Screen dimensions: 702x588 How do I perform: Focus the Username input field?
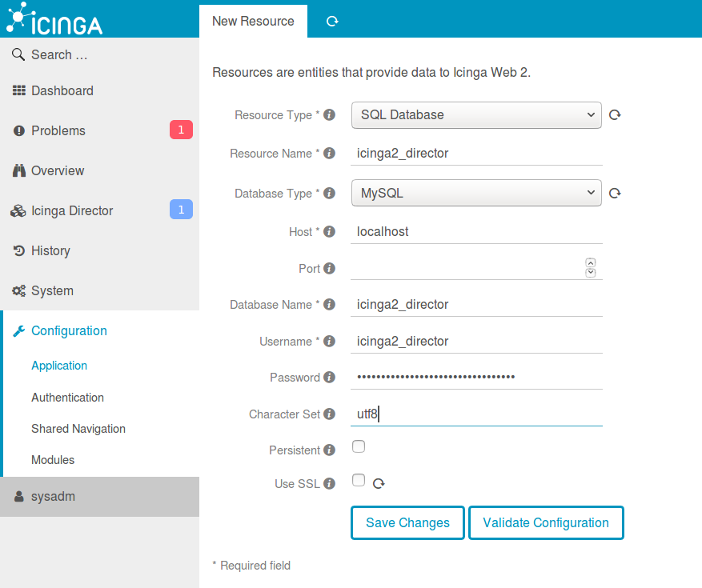point(476,342)
